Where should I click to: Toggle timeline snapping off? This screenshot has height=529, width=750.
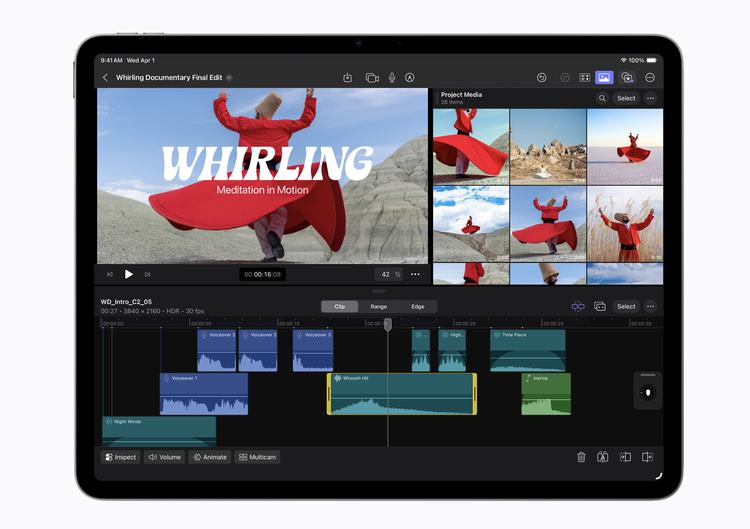click(x=578, y=306)
